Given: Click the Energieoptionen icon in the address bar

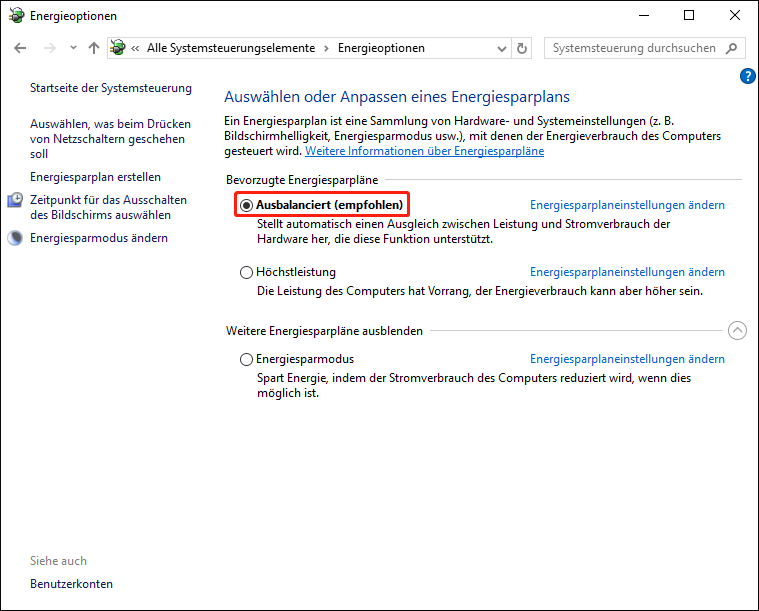Looking at the screenshot, I should 118,47.
